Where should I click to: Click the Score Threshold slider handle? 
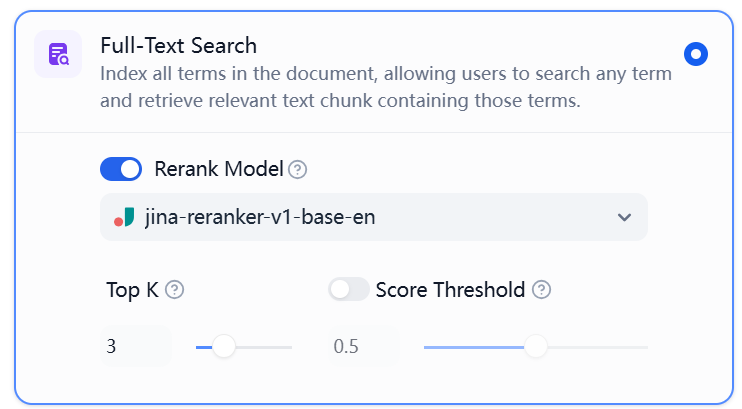[x=536, y=347]
